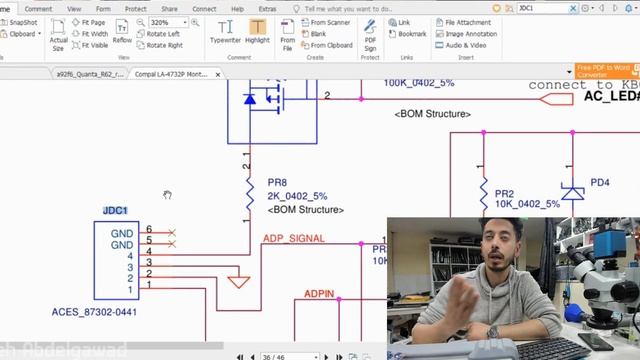
Task: Click the ACES_87302-0441 part label
Action: (94, 312)
